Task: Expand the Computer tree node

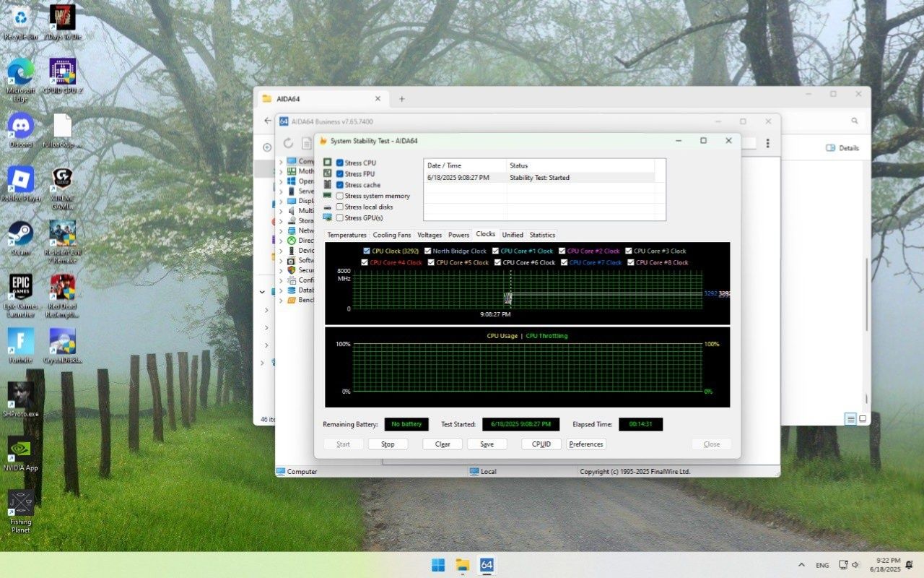Action: tap(281, 161)
